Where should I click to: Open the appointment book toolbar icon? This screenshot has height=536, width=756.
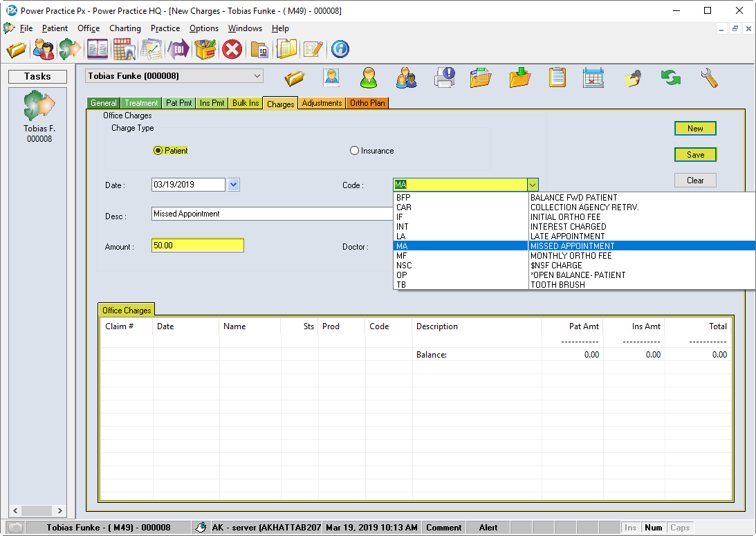pos(97,49)
